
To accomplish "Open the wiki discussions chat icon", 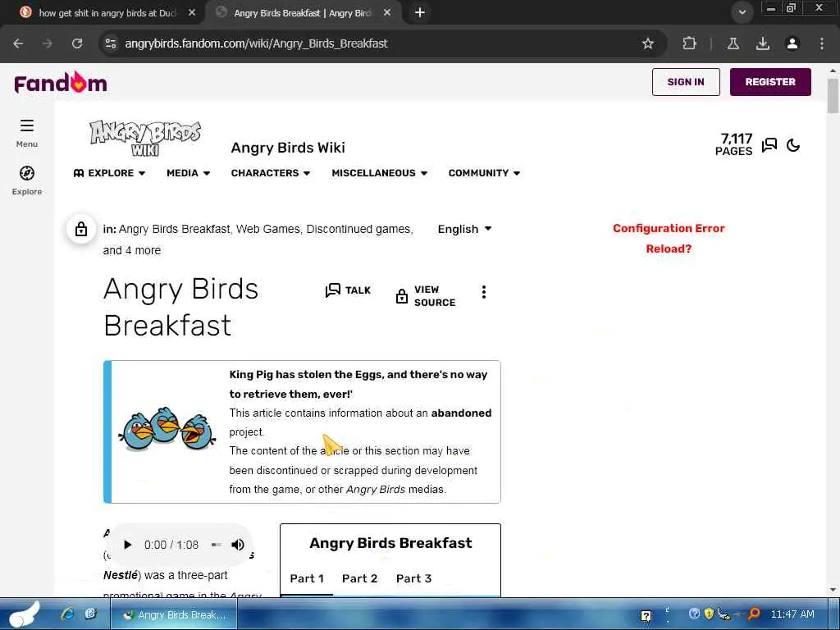I will (x=769, y=144).
